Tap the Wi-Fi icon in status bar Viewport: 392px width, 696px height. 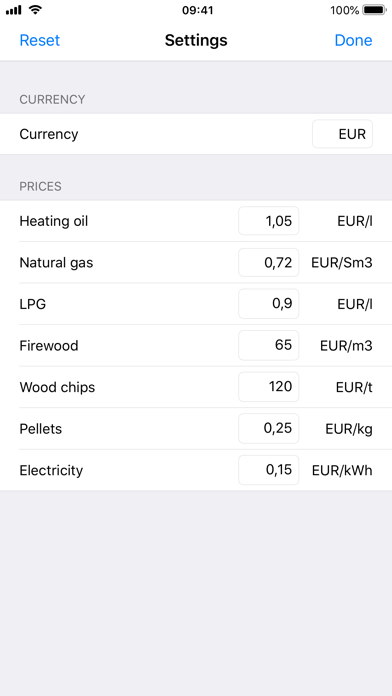coord(35,10)
